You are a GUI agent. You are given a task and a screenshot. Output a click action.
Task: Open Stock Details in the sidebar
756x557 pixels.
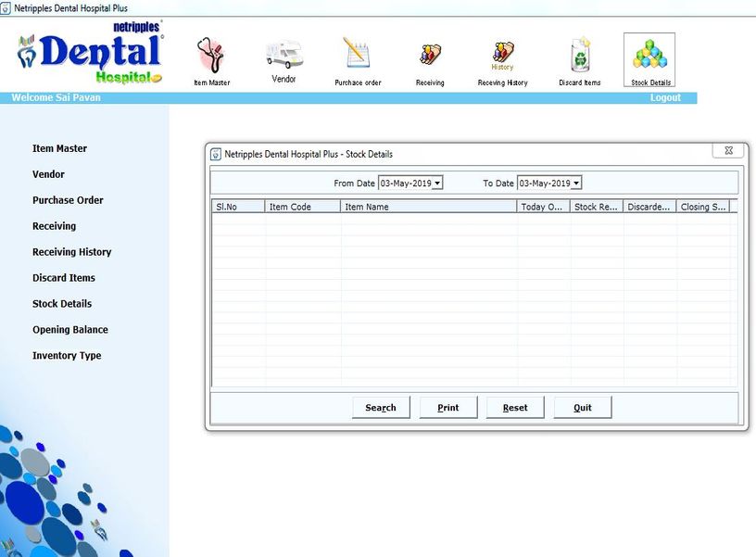[x=62, y=304]
